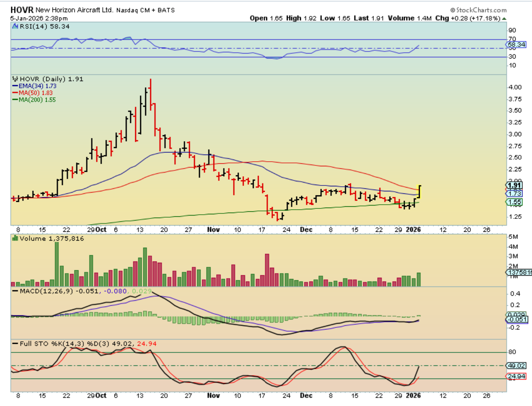
Task: Click the 5-Jan-2026 2:38pm timestamp
Action: [x=39, y=18]
